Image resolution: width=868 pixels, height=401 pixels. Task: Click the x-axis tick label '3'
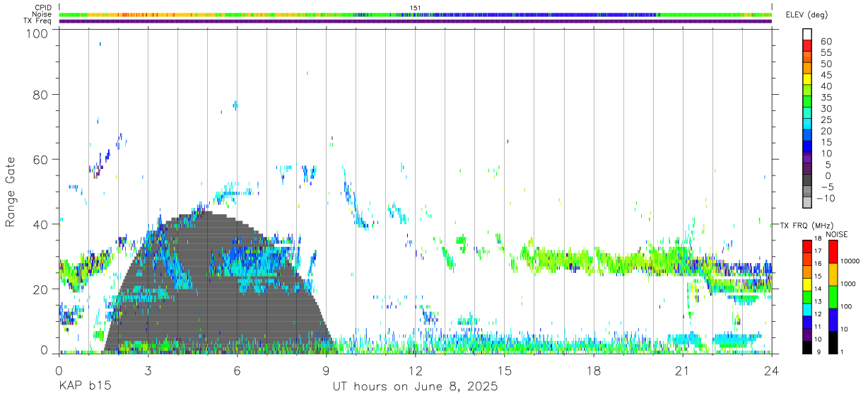(x=148, y=371)
